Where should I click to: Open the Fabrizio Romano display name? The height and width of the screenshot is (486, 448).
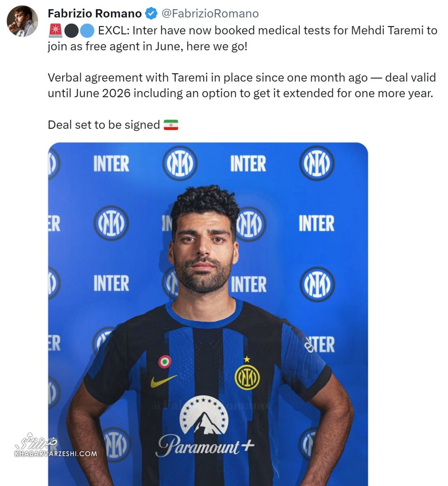(x=95, y=14)
